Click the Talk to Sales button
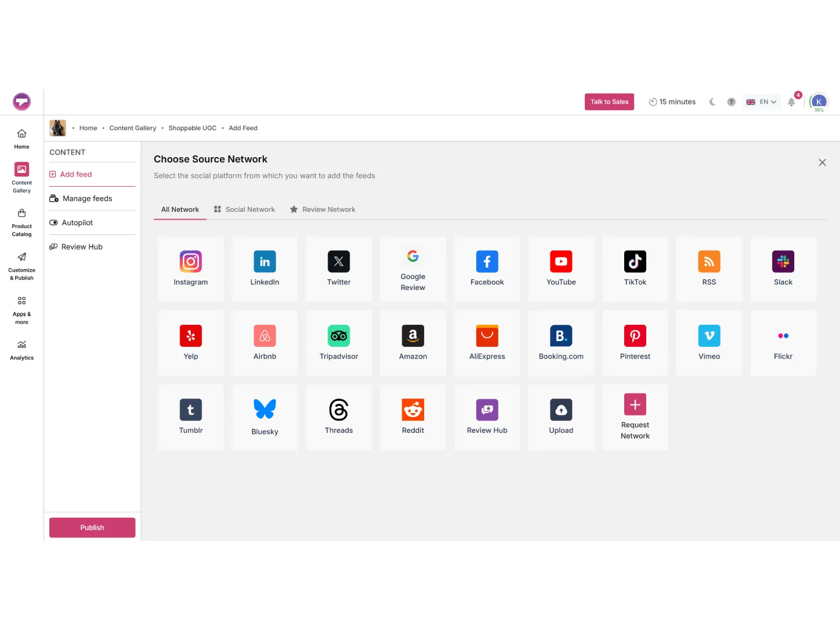The image size is (840, 630). [x=609, y=102]
